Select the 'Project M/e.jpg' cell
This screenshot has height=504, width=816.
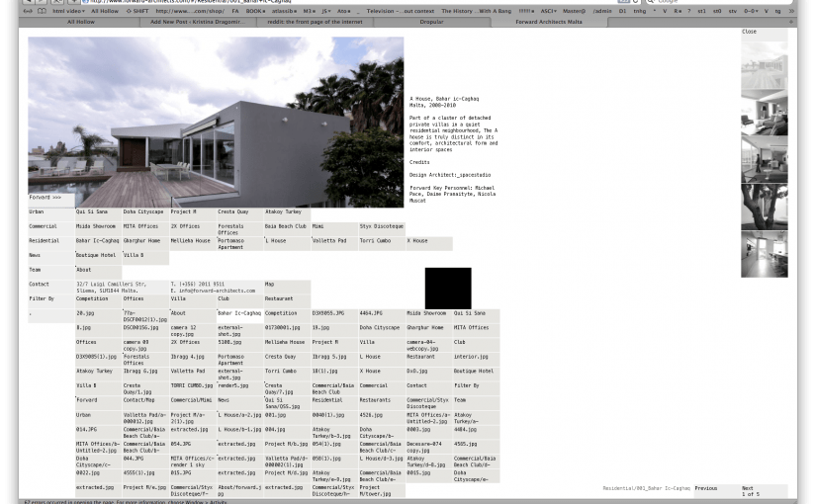pos(145,490)
